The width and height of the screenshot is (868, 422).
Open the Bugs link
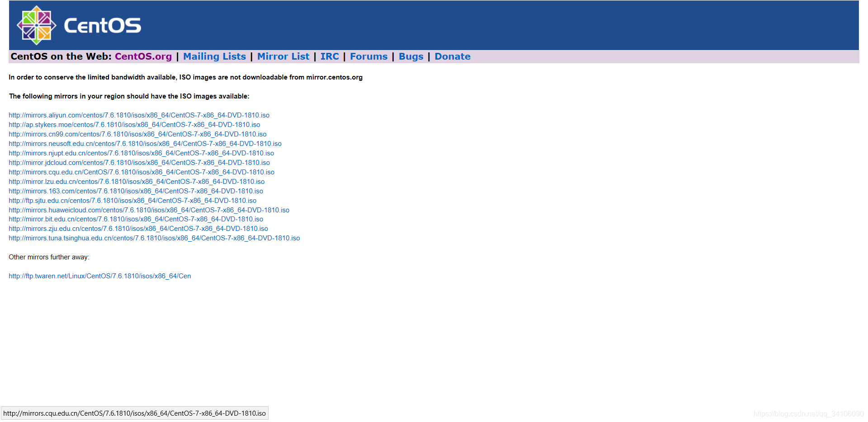(411, 56)
